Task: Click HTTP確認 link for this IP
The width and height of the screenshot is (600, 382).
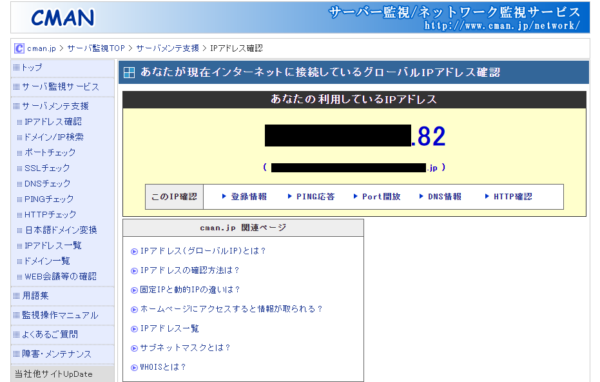Action: (x=513, y=197)
